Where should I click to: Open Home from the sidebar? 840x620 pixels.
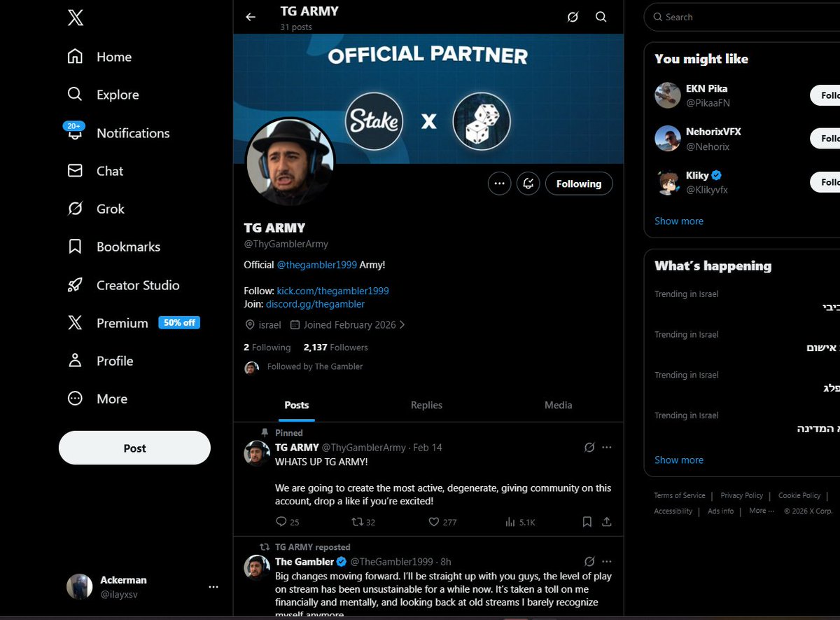[x=99, y=57]
